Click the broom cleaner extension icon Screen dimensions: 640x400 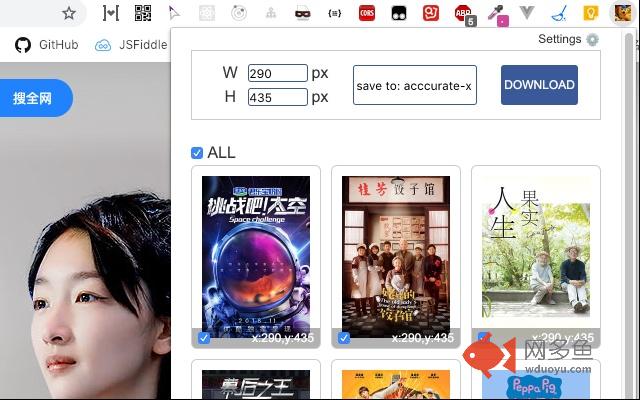559,13
